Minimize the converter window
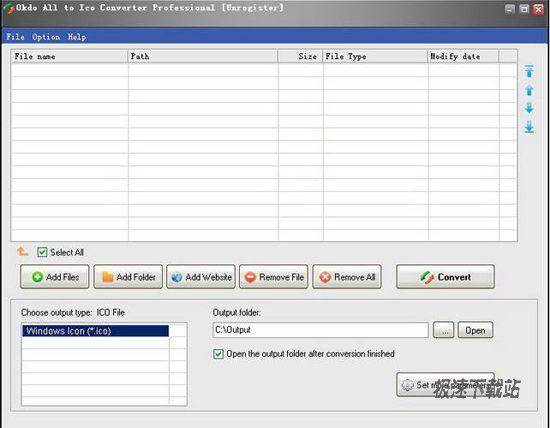The height and width of the screenshot is (428, 550). (x=510, y=9)
